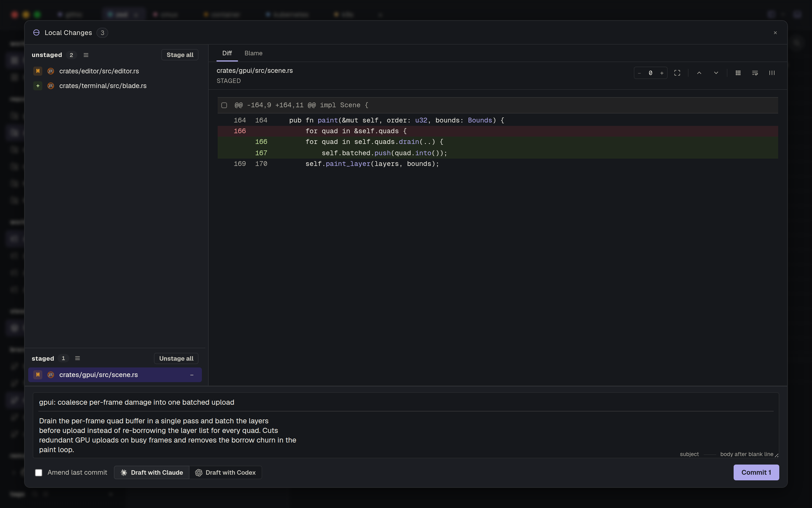Image resolution: width=812 pixels, height=508 pixels.
Task: Increase the diff context lines with plus
Action: pos(662,73)
